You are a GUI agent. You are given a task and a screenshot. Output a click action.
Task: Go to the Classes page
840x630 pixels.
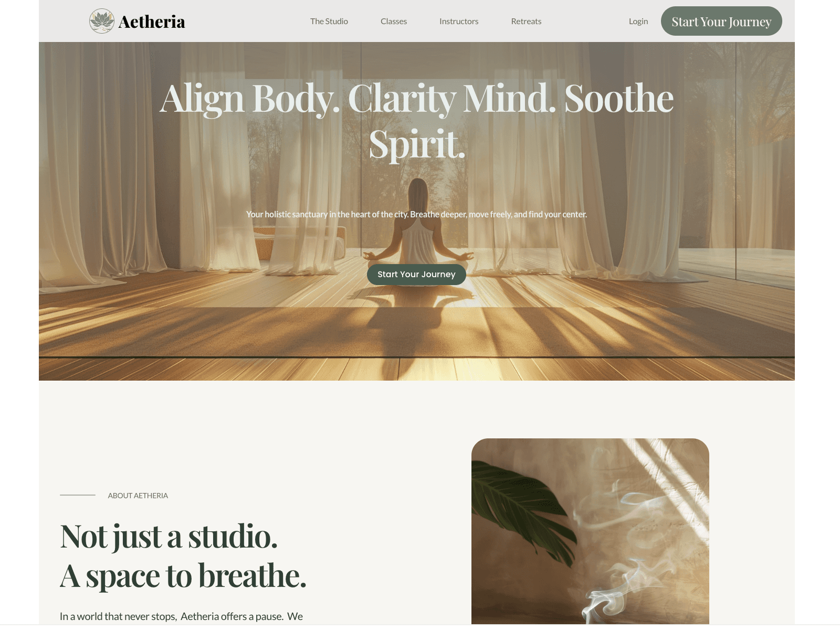coord(394,21)
